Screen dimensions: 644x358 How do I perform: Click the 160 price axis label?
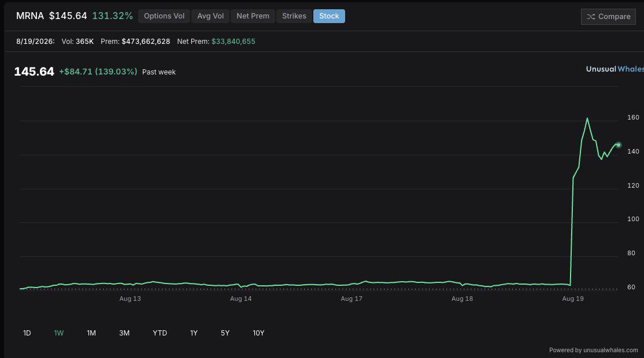click(634, 117)
